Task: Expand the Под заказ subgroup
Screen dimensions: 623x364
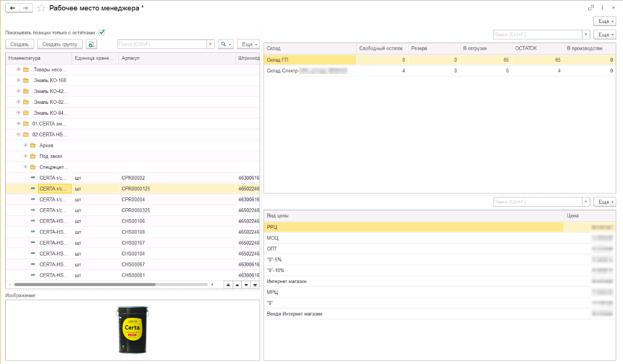Action: [x=25, y=156]
